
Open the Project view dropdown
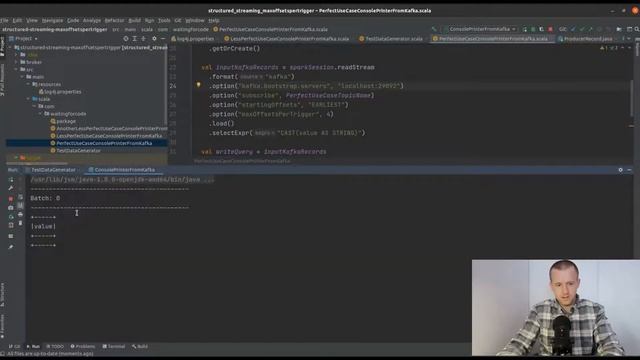27,38
